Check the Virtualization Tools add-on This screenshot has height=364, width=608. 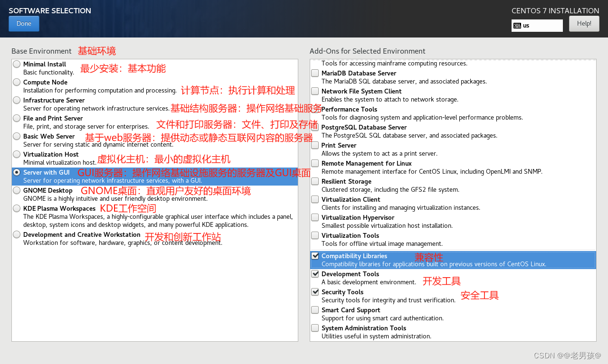(315, 235)
